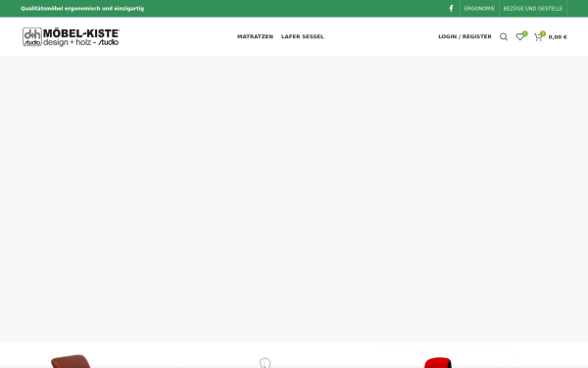Open the shopping cart icon
The height and width of the screenshot is (368, 588).
pyautogui.click(x=538, y=37)
